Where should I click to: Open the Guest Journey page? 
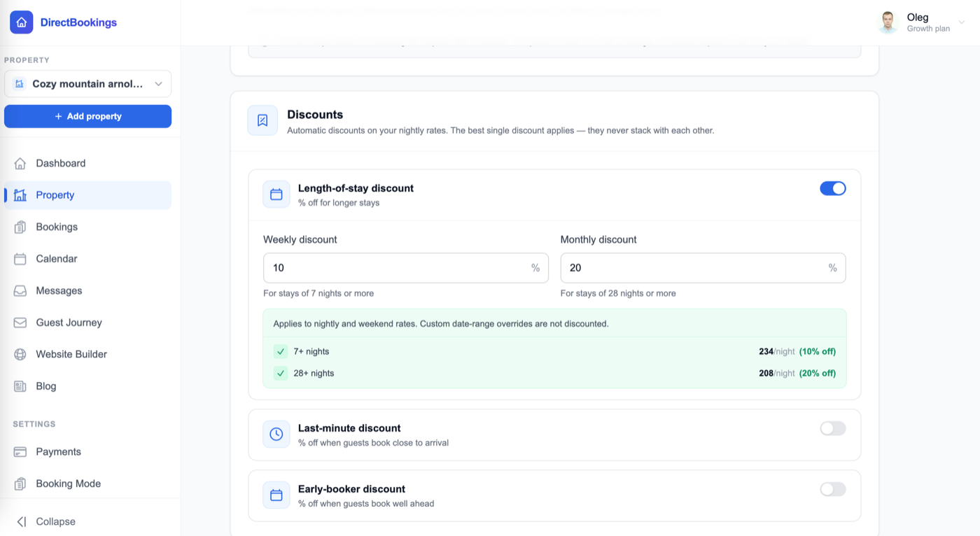87,323
